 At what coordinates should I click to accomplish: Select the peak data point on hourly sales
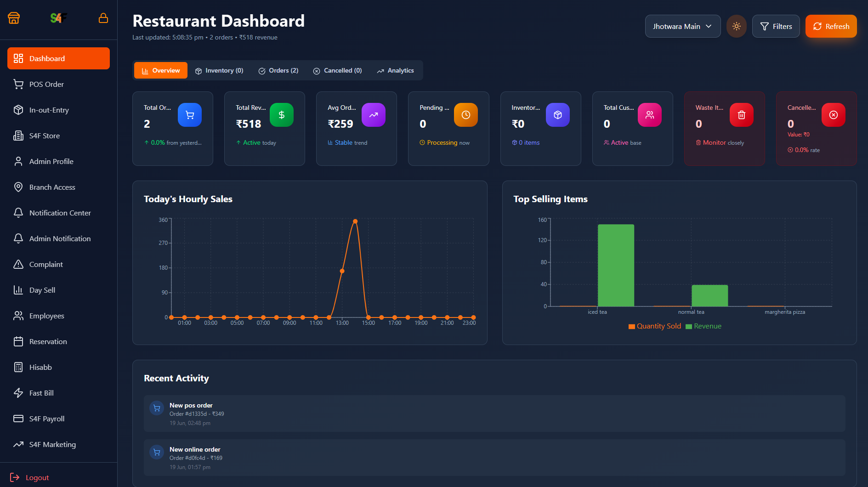[x=355, y=221]
